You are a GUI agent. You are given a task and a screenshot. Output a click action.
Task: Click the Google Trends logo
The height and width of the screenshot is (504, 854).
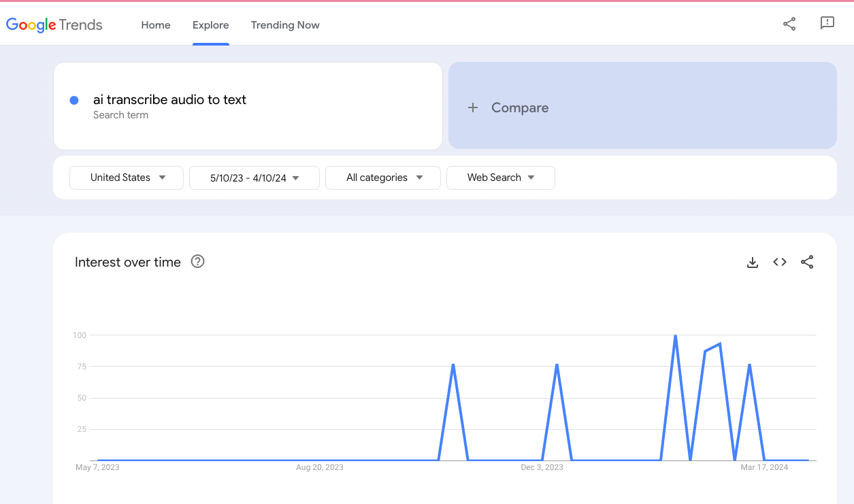[54, 25]
